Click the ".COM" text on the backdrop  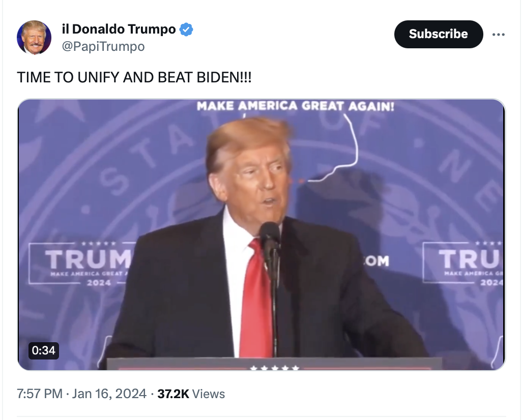point(375,261)
